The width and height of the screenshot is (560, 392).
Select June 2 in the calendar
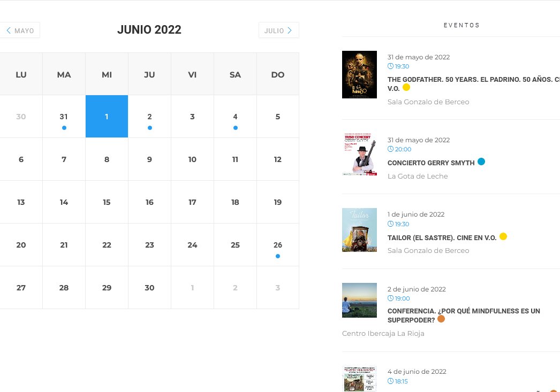pos(150,116)
